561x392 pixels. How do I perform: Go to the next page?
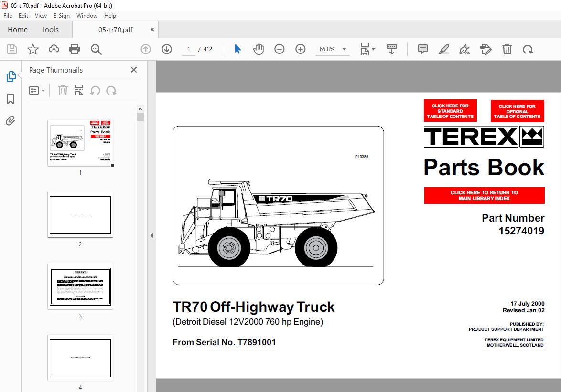pyautogui.click(x=167, y=49)
